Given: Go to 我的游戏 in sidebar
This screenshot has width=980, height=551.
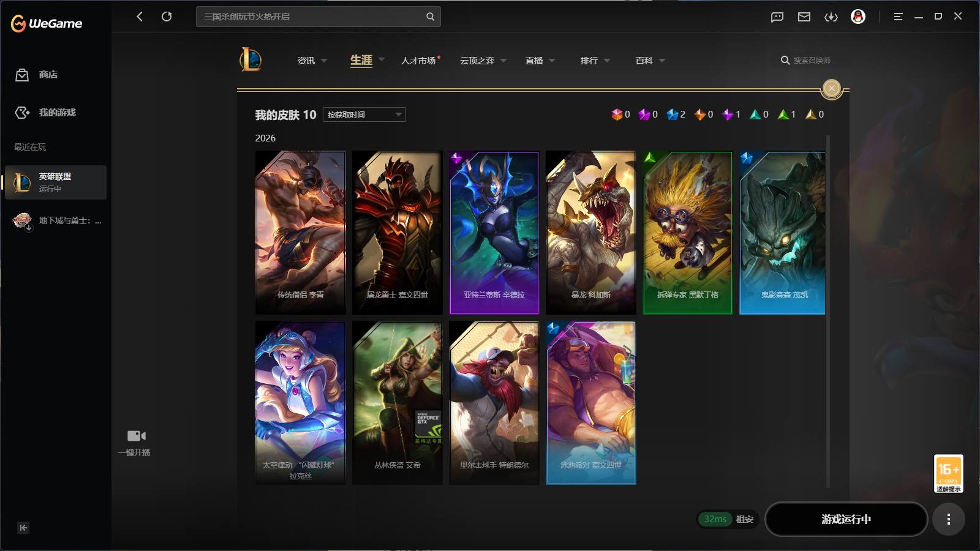Looking at the screenshot, I should 45,113.
